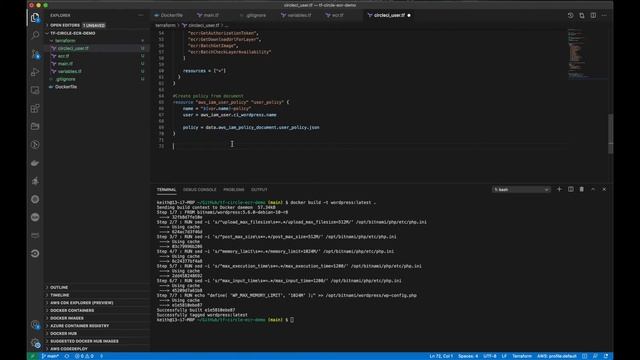Viewport: 640px width, 360px height.
Task: Expand the Docker Hub section
Action: point(97,333)
